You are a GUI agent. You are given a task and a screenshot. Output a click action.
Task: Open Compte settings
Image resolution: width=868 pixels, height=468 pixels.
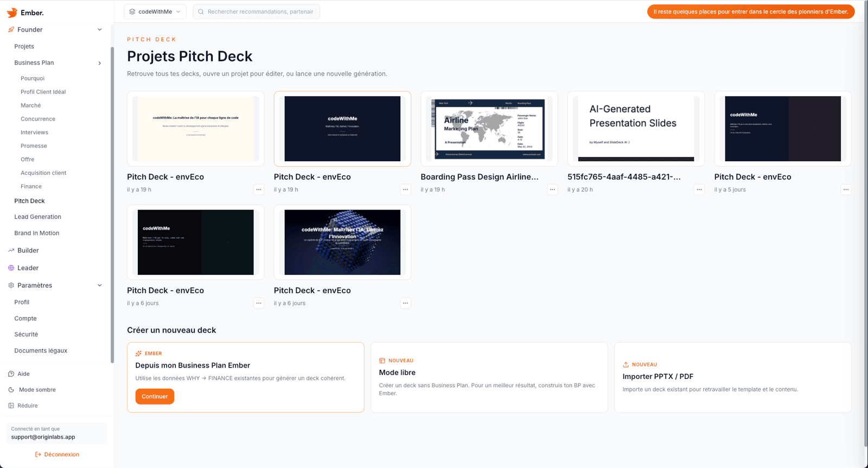coord(25,318)
